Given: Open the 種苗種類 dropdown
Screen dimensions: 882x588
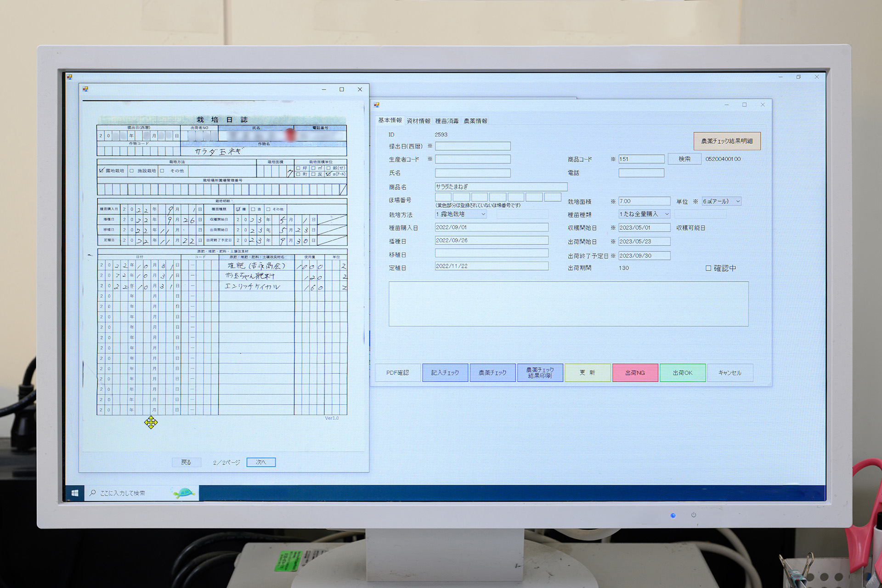Looking at the screenshot, I should tap(645, 214).
